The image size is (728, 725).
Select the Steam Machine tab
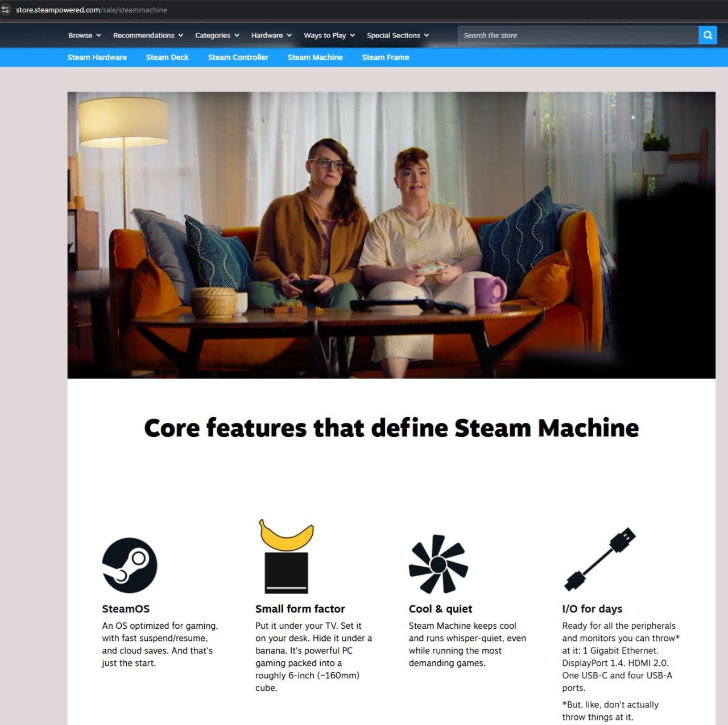315,57
